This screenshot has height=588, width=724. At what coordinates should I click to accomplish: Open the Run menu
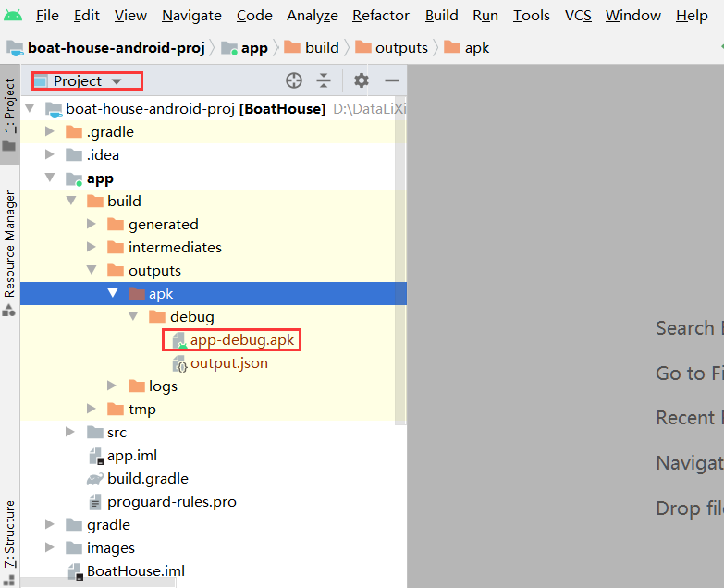tap(485, 16)
